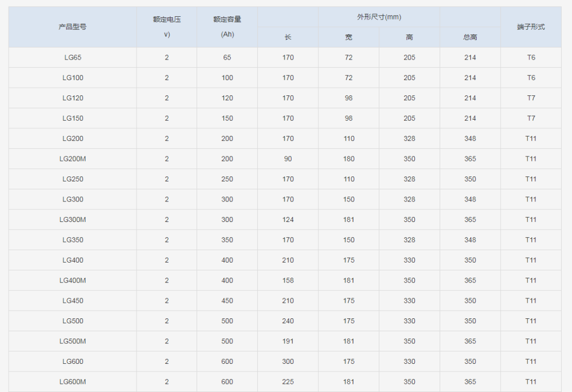Click the total height 365 in LG600M row

[x=470, y=381]
